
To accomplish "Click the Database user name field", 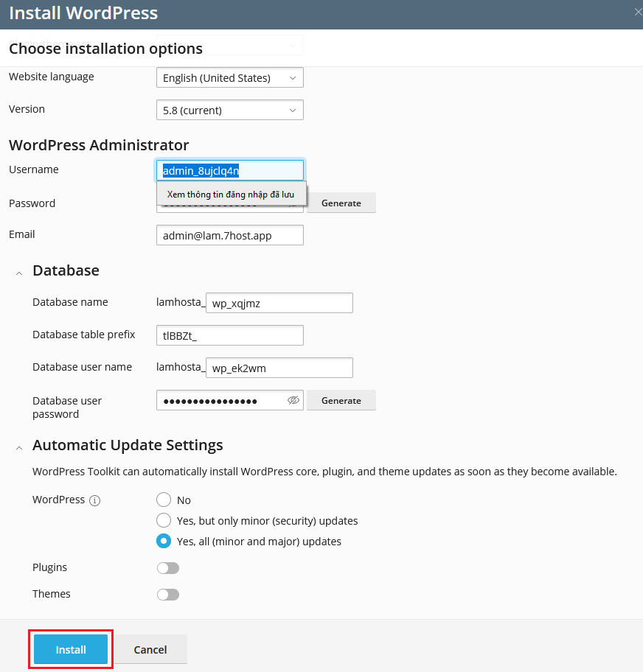I will 279,368.
